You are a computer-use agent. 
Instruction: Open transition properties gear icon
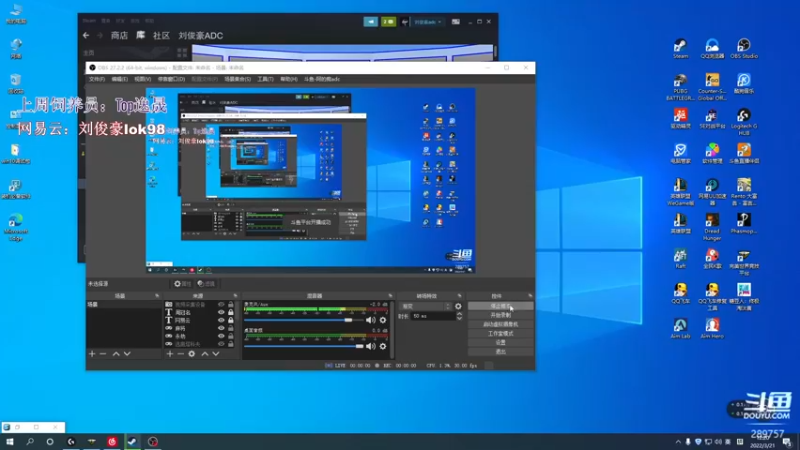458,306
